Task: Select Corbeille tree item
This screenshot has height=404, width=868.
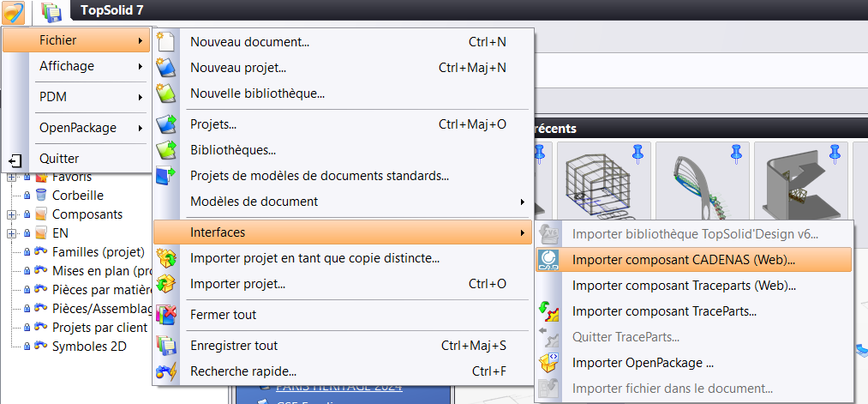Action: (78, 196)
